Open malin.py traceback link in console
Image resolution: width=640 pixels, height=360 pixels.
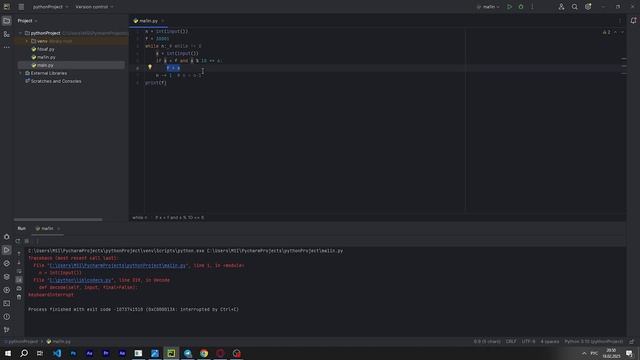tap(118, 266)
